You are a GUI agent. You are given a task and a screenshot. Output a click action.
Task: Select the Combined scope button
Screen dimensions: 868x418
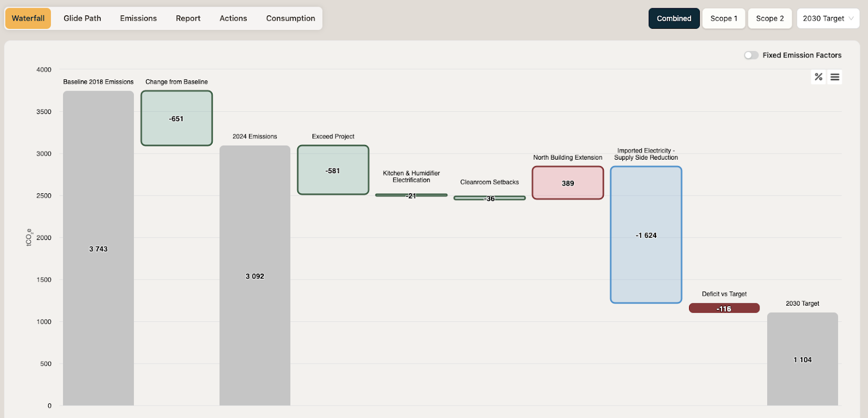(674, 18)
